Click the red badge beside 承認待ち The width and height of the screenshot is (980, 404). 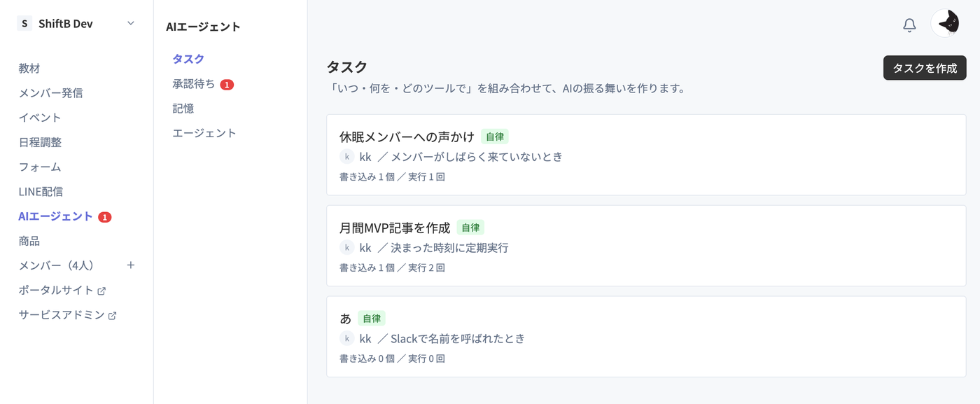pyautogui.click(x=227, y=85)
